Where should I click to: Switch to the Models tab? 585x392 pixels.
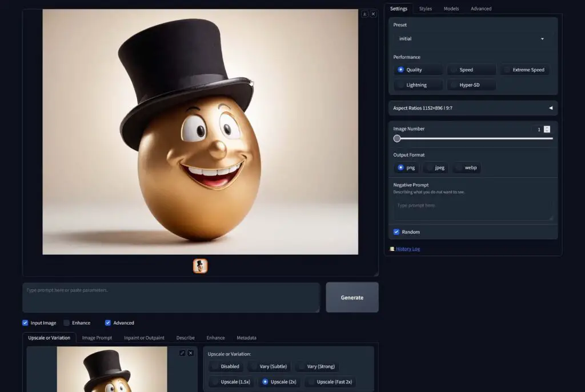(x=451, y=9)
